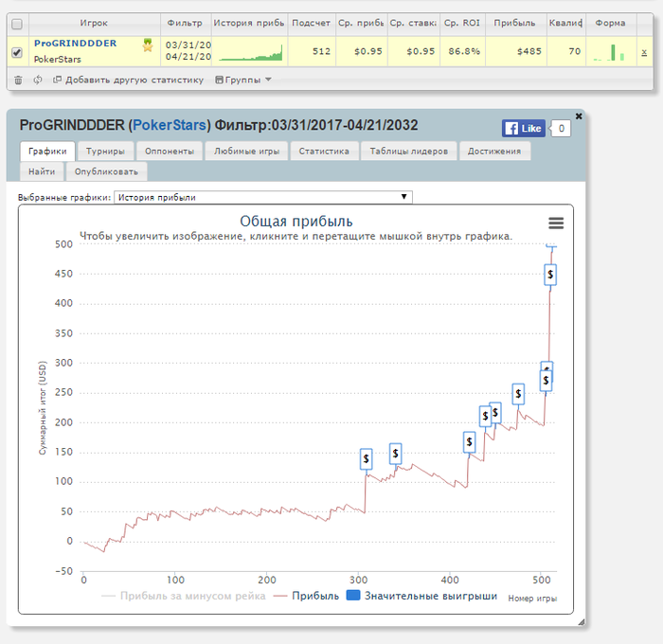663x644 pixels.
Task: Toggle the Значительные выигрыши legend series
Action: tap(421, 596)
